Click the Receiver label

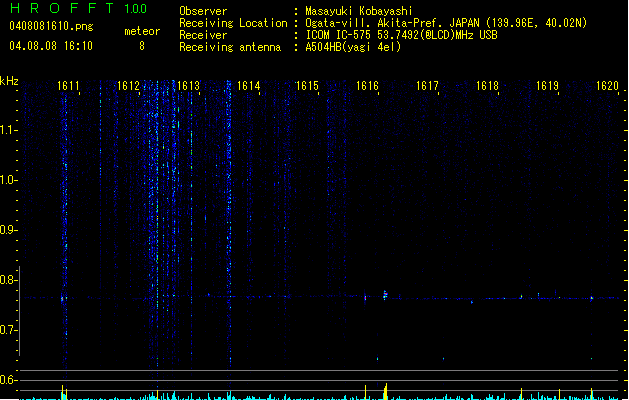pyautogui.click(x=203, y=35)
